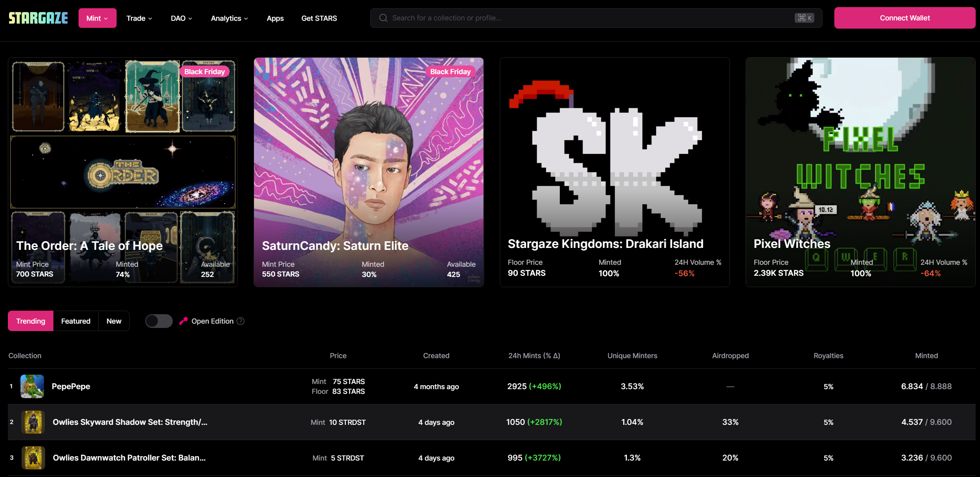Expand the Analytics dropdown menu
Viewport: 980px width, 477px height.
pyautogui.click(x=229, y=18)
